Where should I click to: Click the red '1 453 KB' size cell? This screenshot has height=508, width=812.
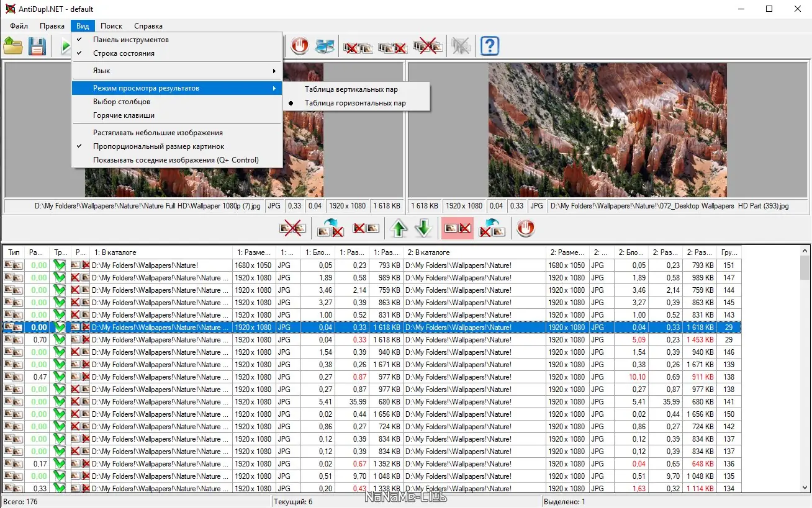pyautogui.click(x=700, y=340)
